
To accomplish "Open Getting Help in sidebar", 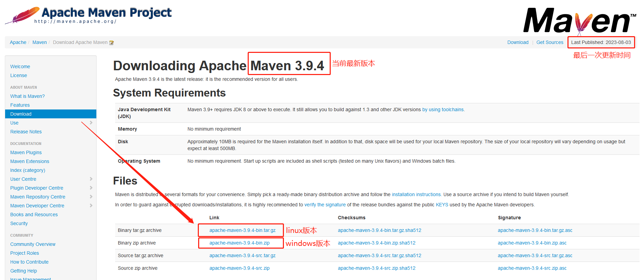I will coord(24,271).
